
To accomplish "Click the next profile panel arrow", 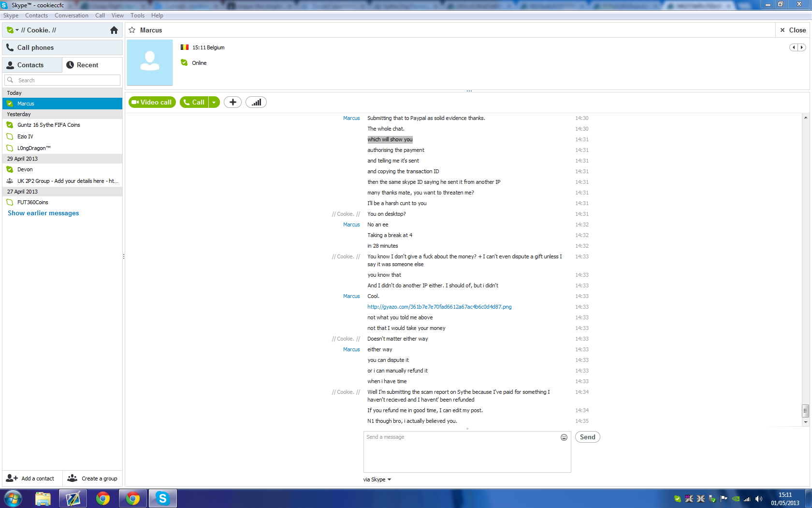I will (802, 47).
